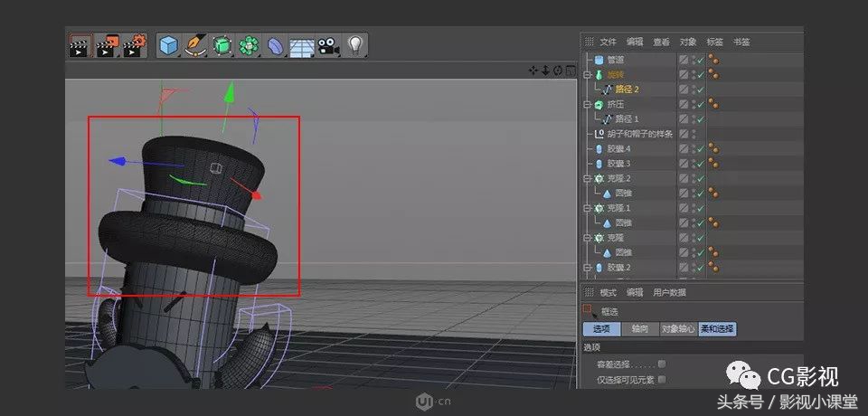
Task: Toggle layer box for 克隆.2
Action: pos(684,178)
